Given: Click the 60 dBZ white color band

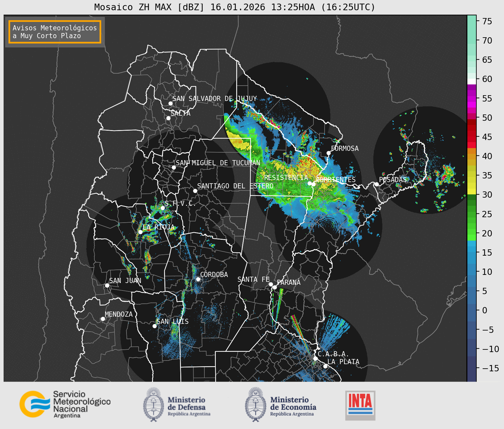Looking at the screenshot, I should (472, 81).
